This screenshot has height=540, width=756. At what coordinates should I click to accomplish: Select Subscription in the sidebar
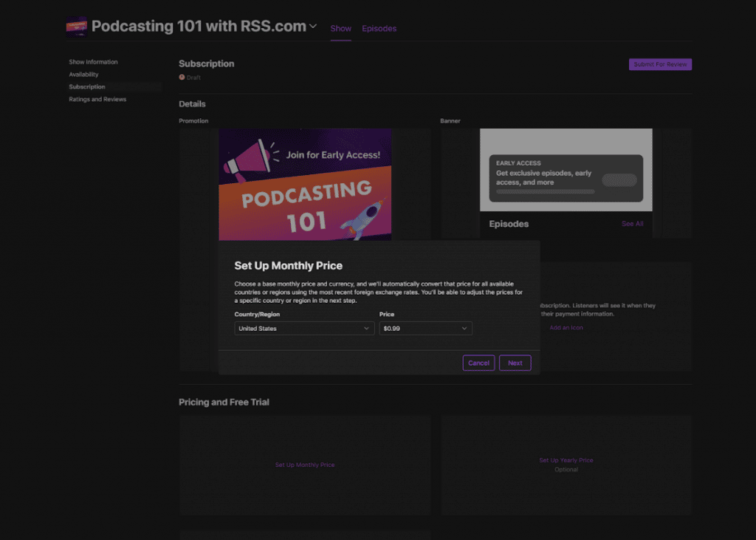[x=87, y=87]
